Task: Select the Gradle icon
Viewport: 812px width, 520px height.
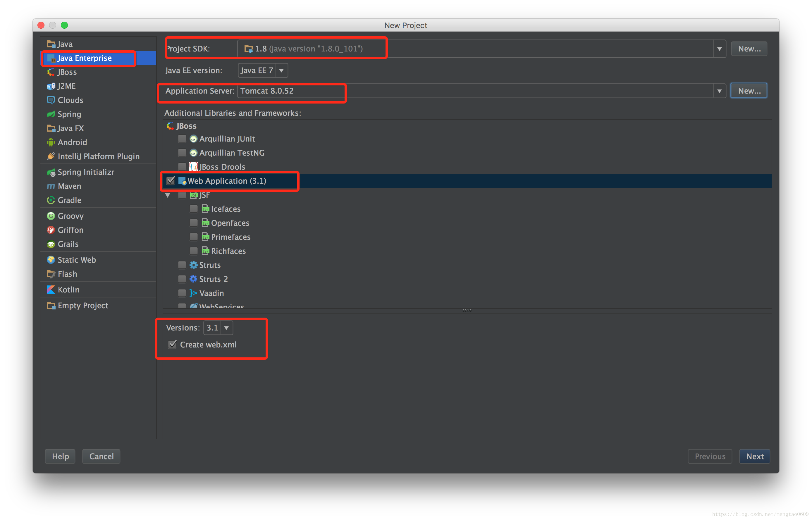Action: 51,200
